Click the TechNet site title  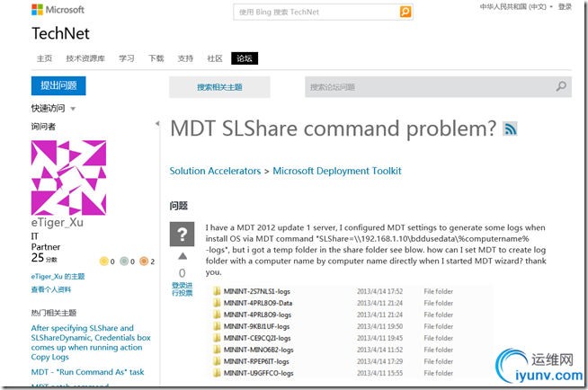pyautogui.click(x=60, y=33)
